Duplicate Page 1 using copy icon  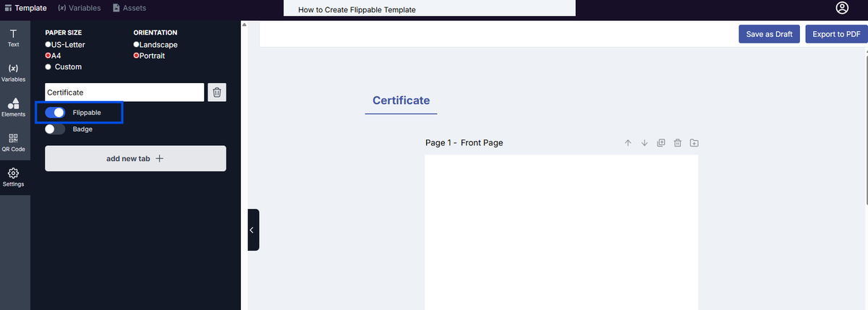[x=661, y=143]
